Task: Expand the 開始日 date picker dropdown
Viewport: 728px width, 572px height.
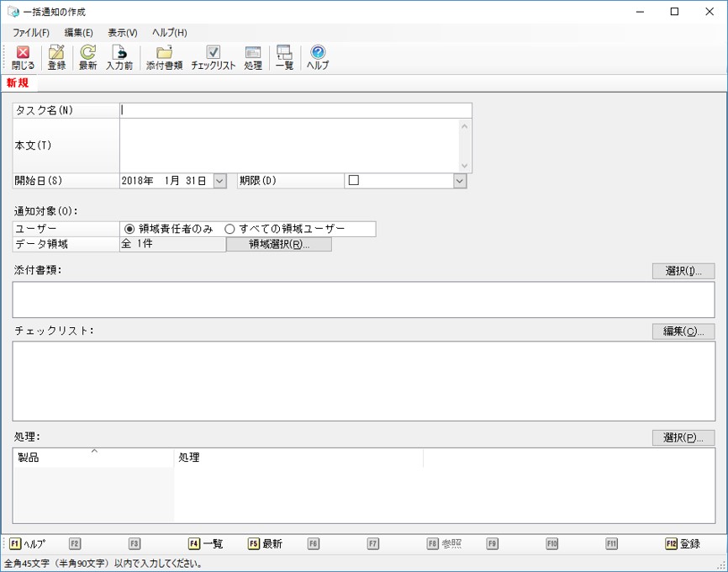Action: point(219,180)
